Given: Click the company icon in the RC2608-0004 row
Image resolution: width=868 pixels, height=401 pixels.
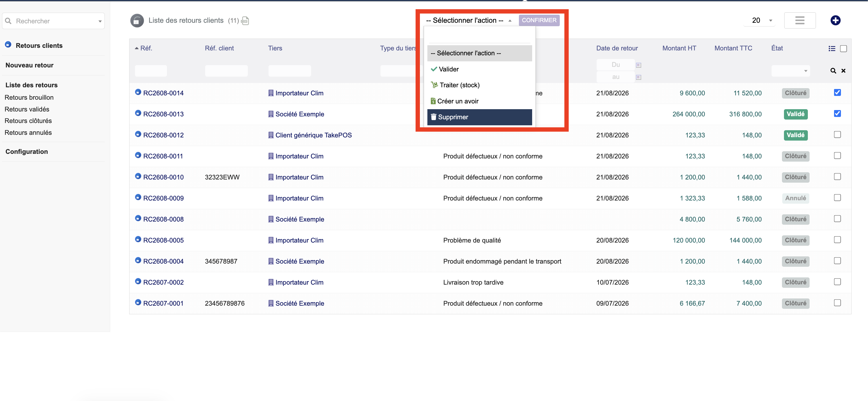Looking at the screenshot, I should coord(271,261).
